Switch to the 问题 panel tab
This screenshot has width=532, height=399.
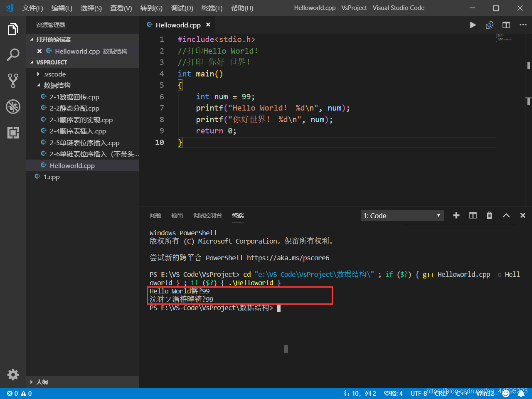(x=155, y=215)
